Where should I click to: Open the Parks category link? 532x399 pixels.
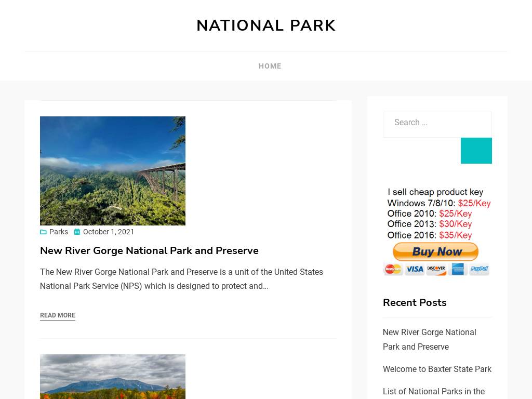59,232
